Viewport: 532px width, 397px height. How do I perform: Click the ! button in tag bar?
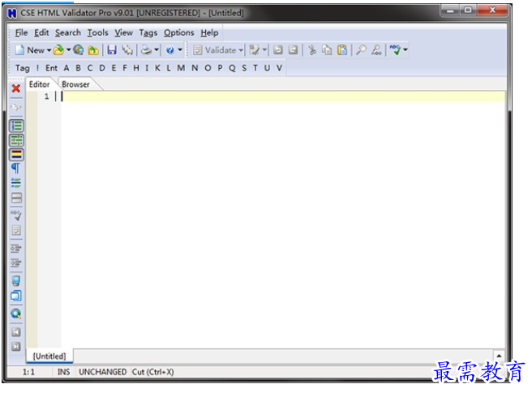coord(37,68)
